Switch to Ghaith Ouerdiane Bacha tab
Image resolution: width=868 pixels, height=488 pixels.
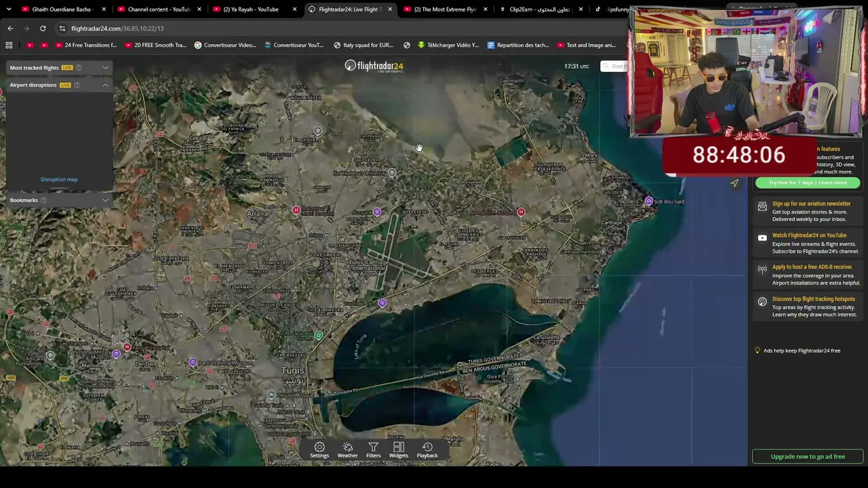coord(61,9)
